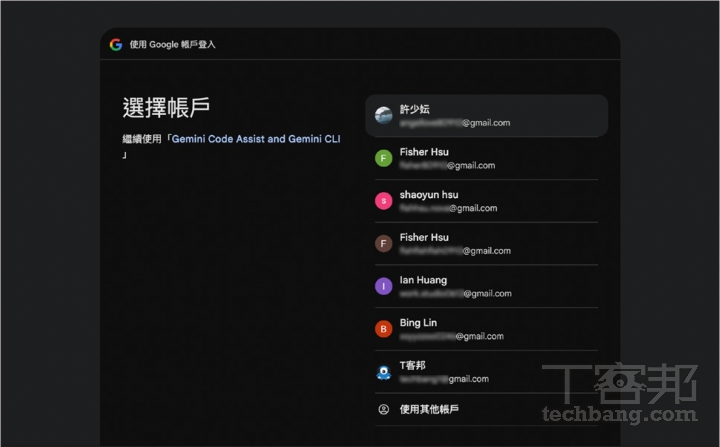Choose the Ian Huang account name
The width and height of the screenshot is (720, 447).
pyautogui.click(x=423, y=280)
